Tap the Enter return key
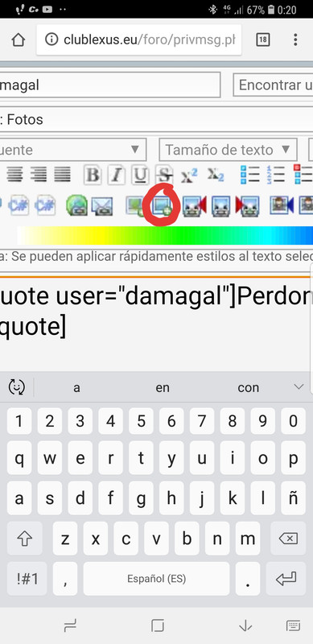This screenshot has width=313, height=644. point(286,579)
